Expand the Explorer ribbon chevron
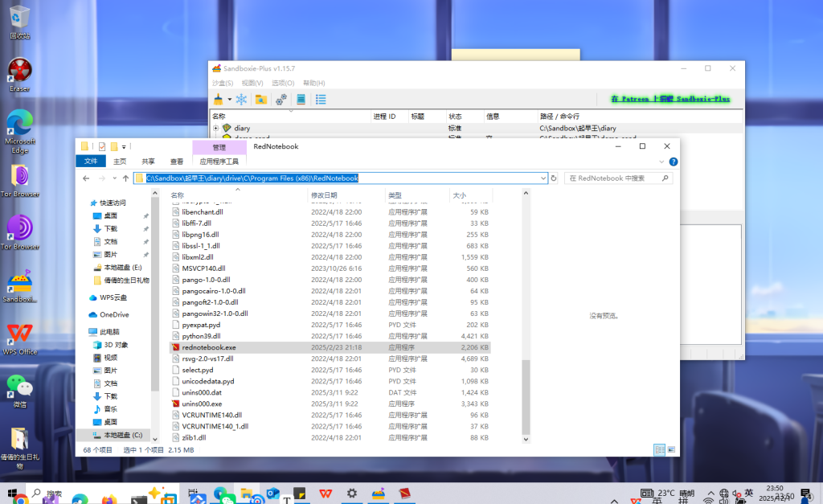Screen dimensions: 823x504 click(662, 162)
